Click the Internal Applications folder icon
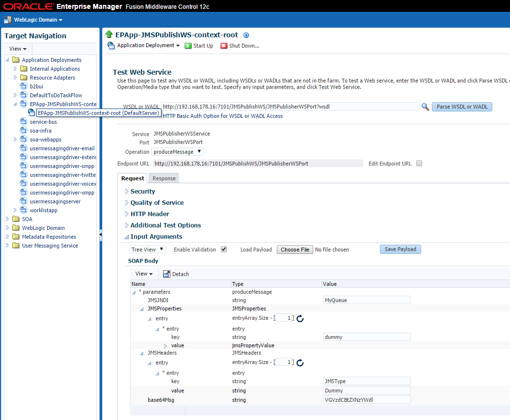 [x=24, y=69]
